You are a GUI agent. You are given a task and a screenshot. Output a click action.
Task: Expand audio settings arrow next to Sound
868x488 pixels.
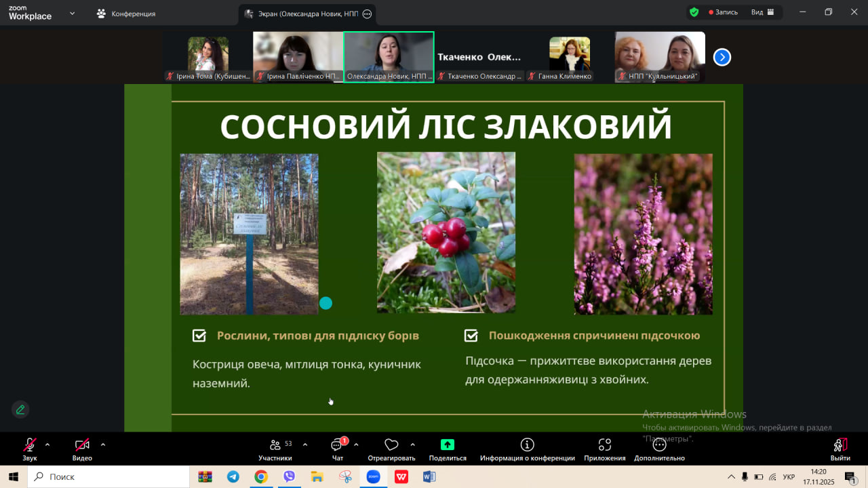pyautogui.click(x=47, y=445)
